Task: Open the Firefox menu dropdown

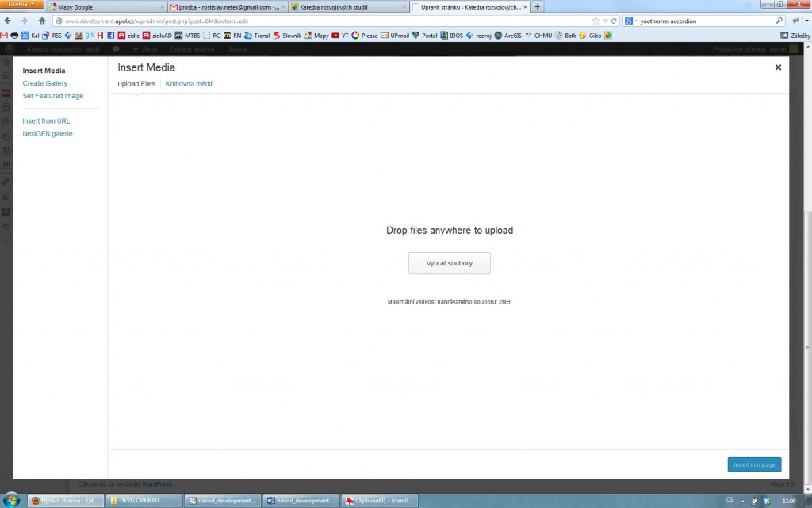Action: [21, 4]
